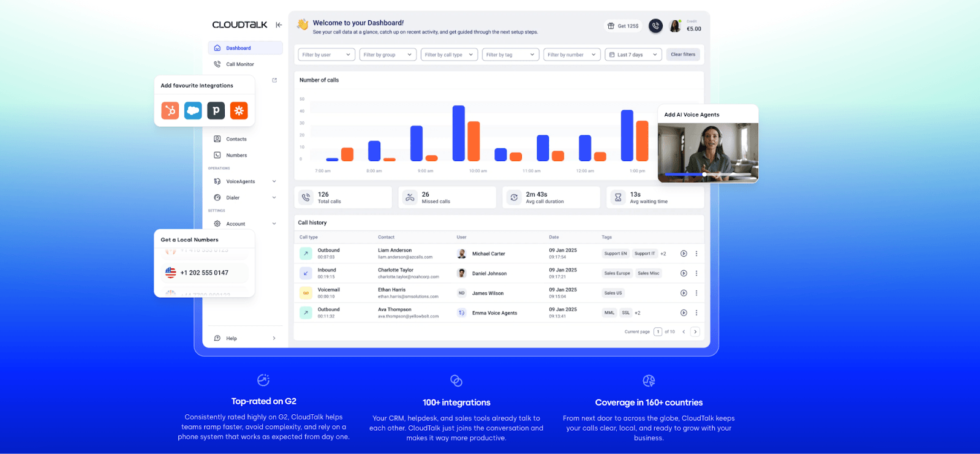Click the Zapier integration icon
The image size is (980, 454).
click(239, 110)
